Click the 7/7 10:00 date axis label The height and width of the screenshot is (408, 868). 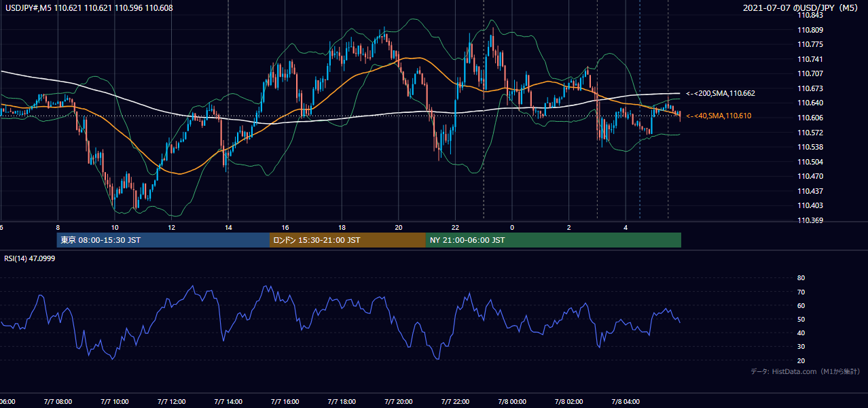pos(115,402)
